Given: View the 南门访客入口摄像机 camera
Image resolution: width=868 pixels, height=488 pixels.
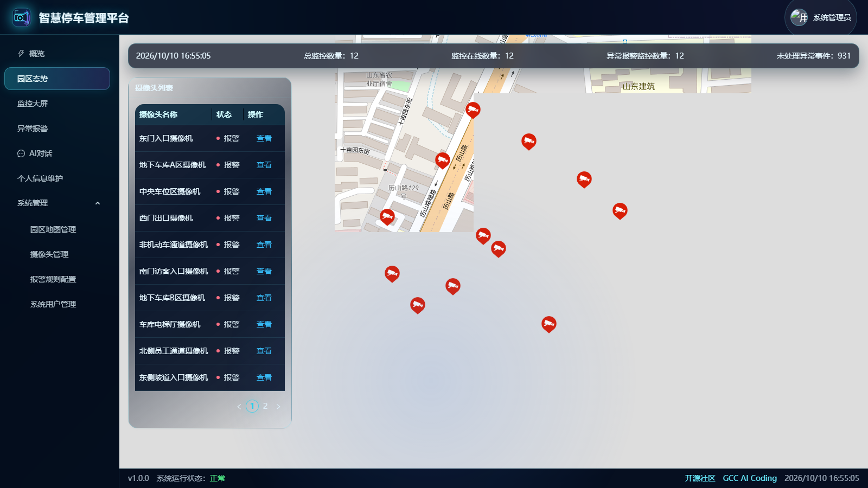Looking at the screenshot, I should pyautogui.click(x=264, y=271).
